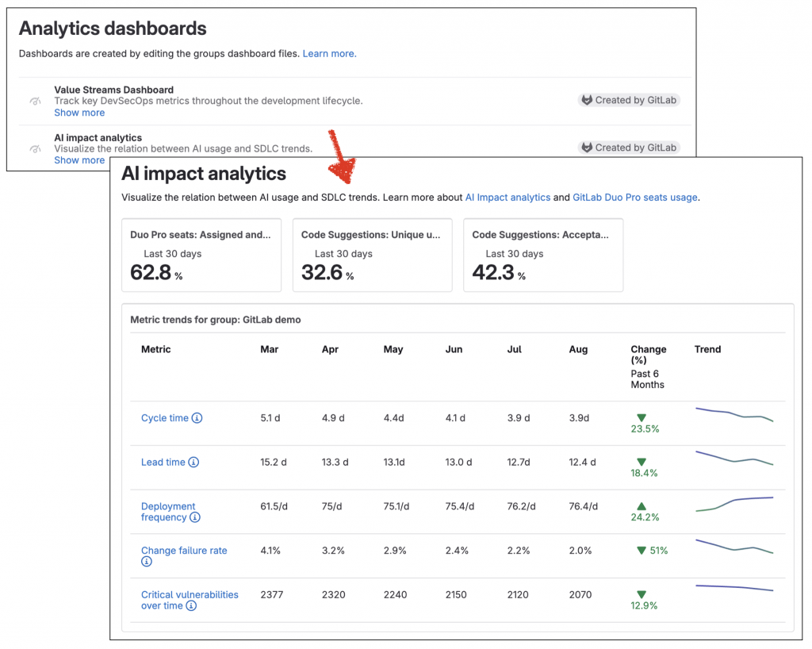This screenshot has width=812, height=649.
Task: Click the 18.4% change value
Action: pos(644,473)
